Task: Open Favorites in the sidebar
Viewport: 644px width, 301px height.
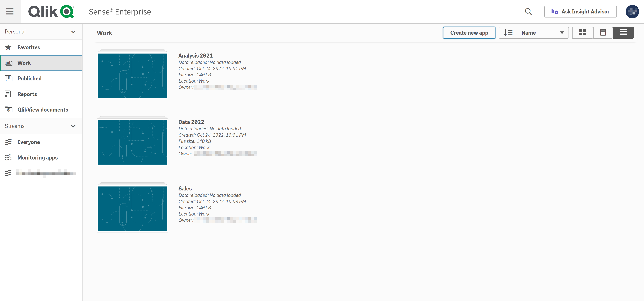Action: (x=41, y=47)
